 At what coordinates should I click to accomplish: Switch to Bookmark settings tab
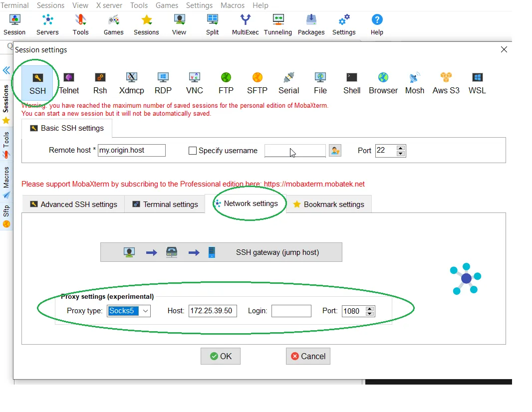[329, 204]
